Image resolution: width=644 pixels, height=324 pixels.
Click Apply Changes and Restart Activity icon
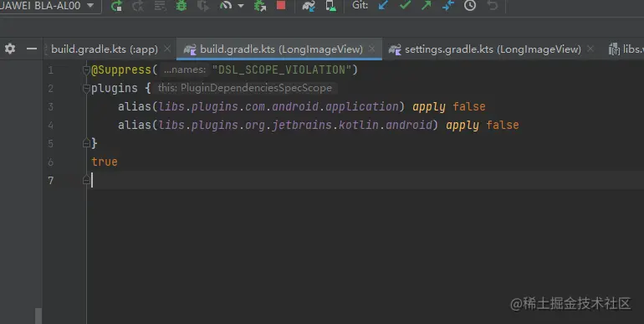pyautogui.click(x=138, y=5)
